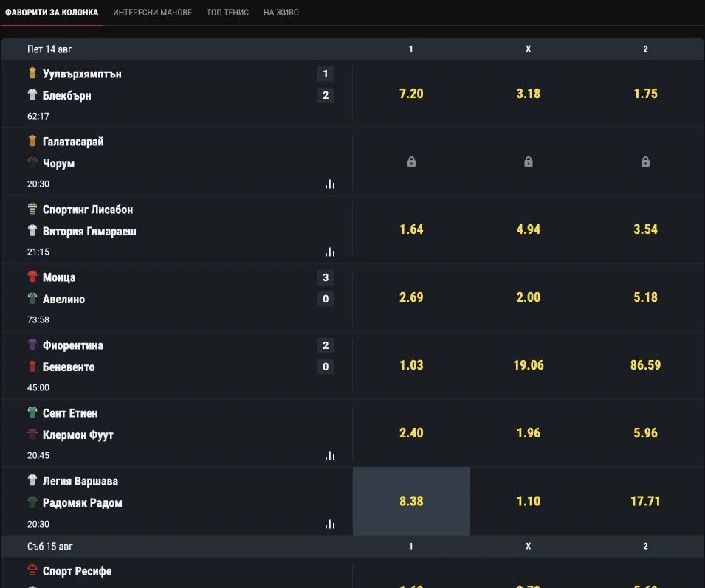
Task: Click Фиорентина purple jersey icon
Action: point(32,345)
